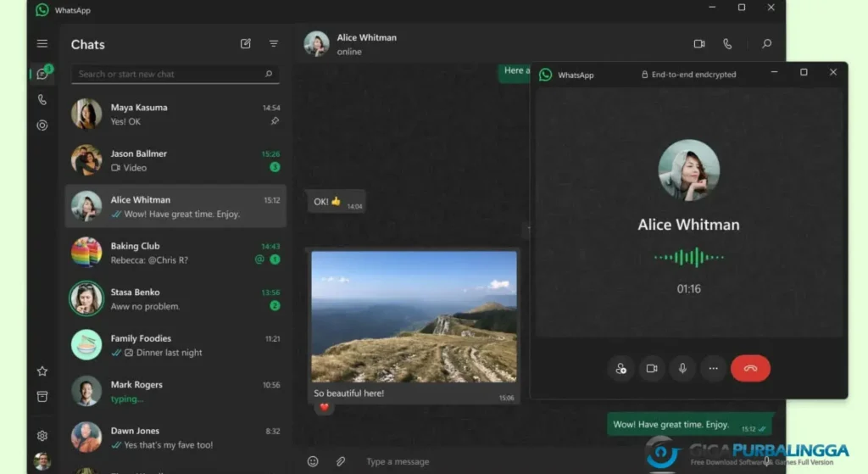Image resolution: width=868 pixels, height=474 pixels.
Task: Click Alice Whitman's header avatar
Action: [317, 44]
